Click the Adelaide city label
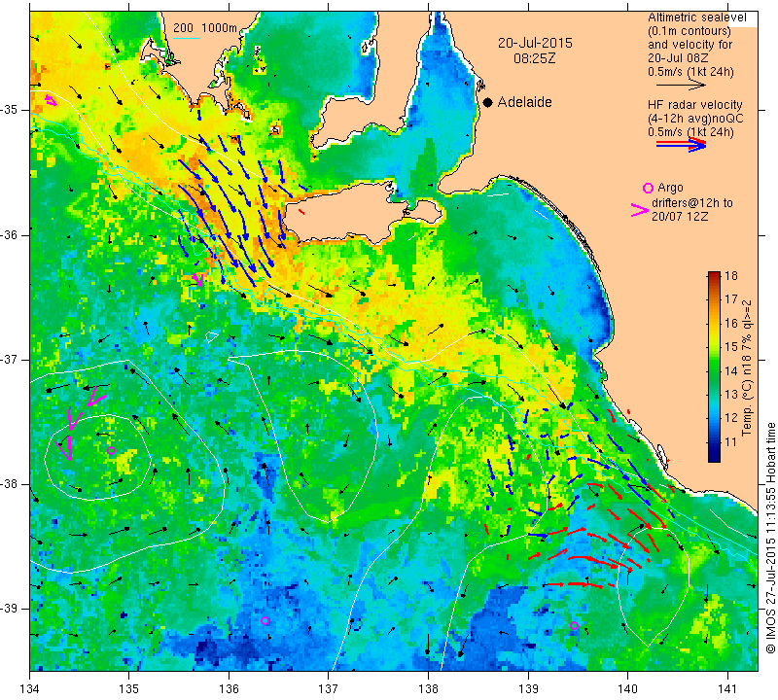778x700 pixels. 524,102
